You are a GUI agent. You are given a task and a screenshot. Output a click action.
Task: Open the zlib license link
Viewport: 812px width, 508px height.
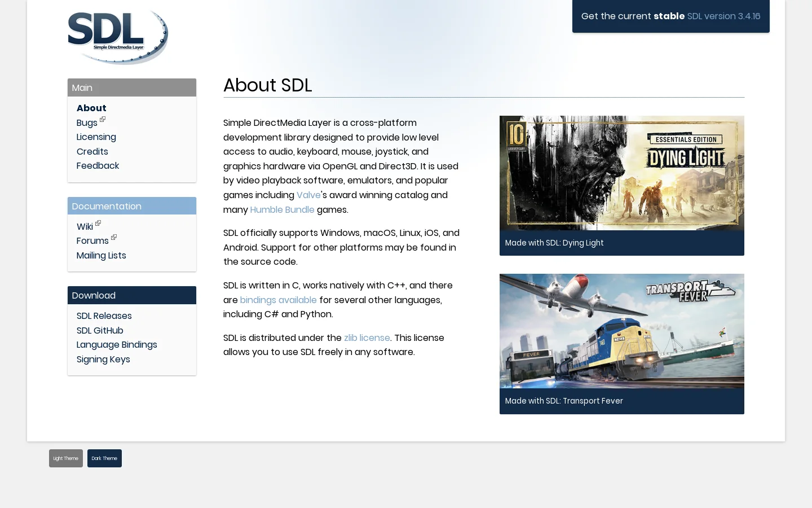click(x=367, y=338)
